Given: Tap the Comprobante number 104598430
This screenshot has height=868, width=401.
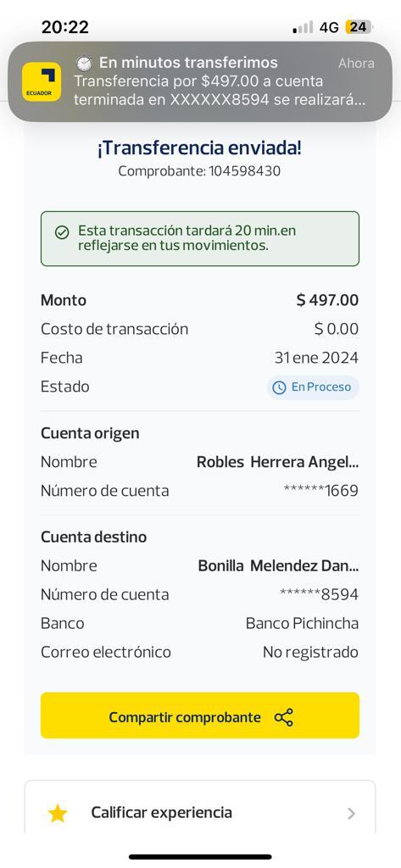Looking at the screenshot, I should (244, 171).
